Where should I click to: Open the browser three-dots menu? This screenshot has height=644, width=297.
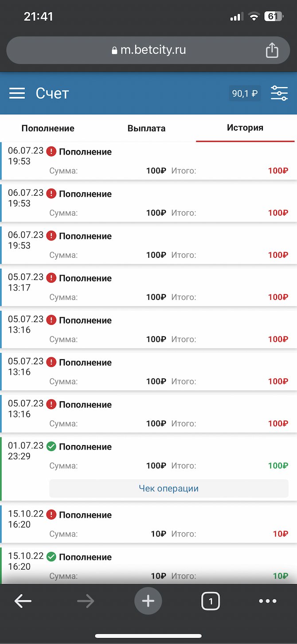268,601
